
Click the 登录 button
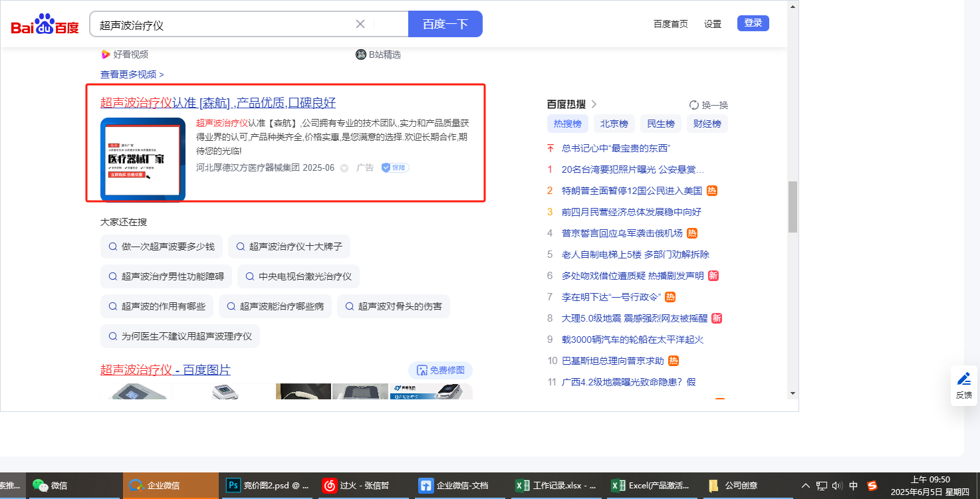pos(753,23)
